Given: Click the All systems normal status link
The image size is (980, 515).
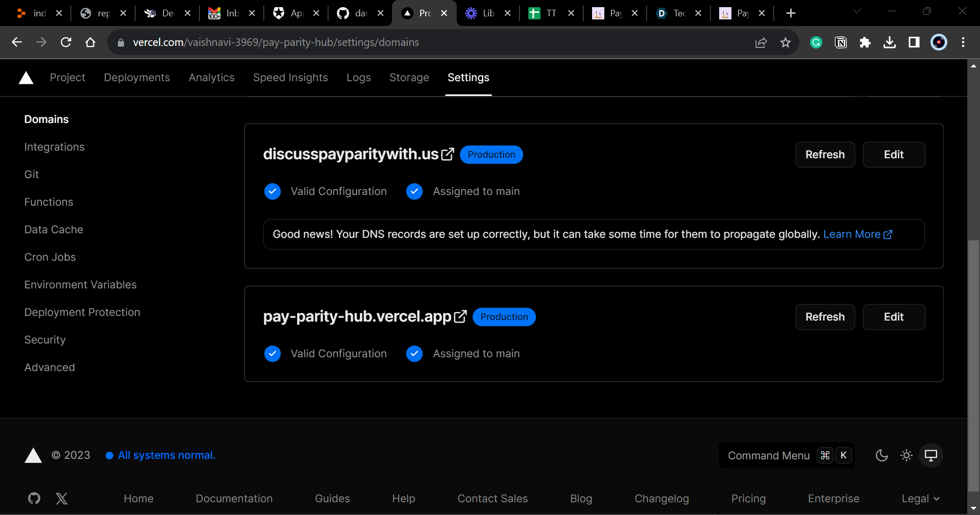Looking at the screenshot, I should [161, 455].
